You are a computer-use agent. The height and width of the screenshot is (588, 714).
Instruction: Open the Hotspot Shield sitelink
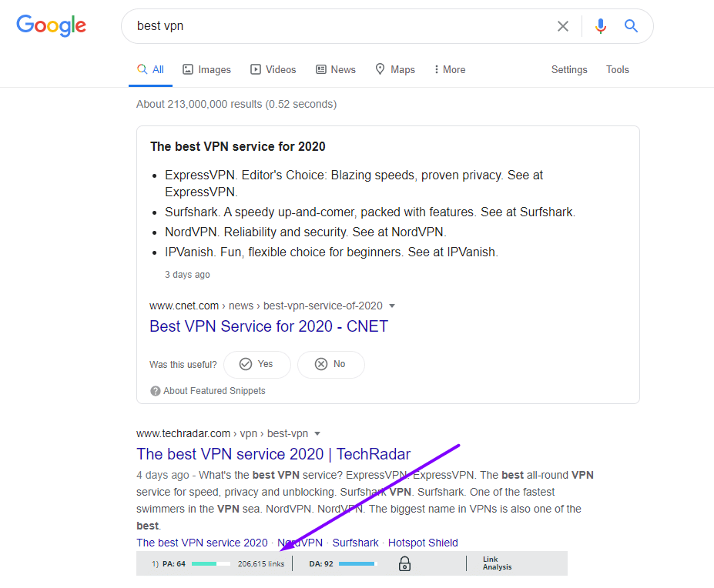click(423, 543)
